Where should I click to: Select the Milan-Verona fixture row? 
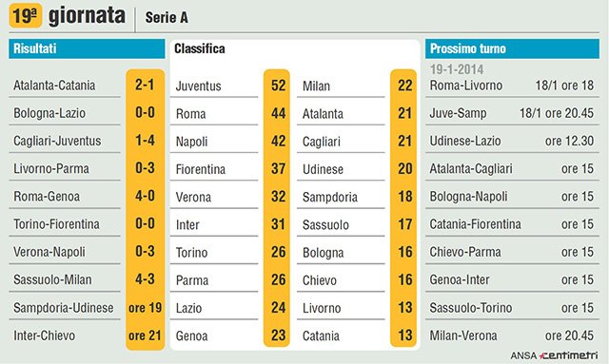coord(512,335)
